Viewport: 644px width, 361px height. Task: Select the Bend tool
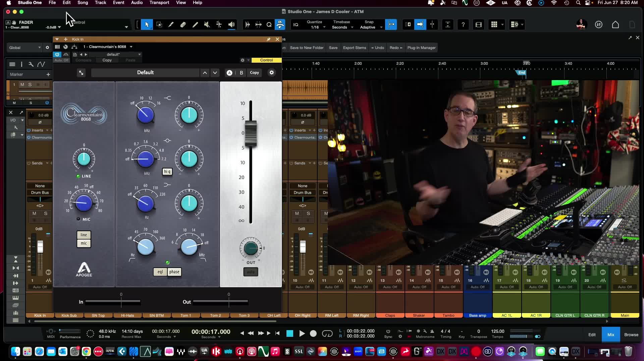coord(219,24)
